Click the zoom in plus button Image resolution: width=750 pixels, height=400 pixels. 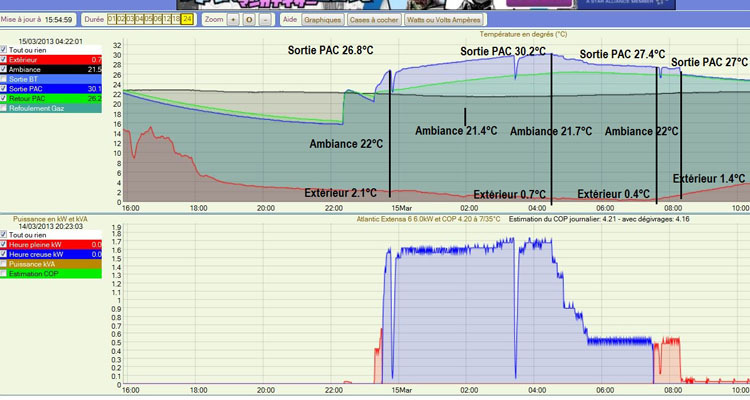[234, 19]
